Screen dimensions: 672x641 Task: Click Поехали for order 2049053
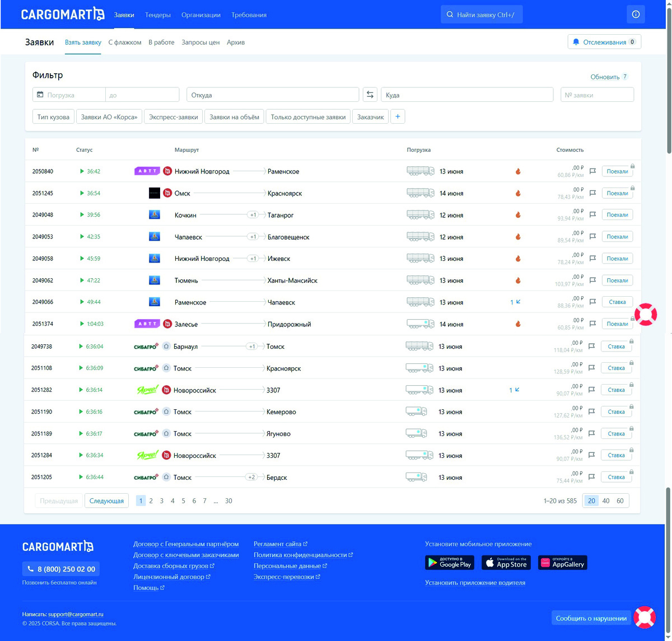click(617, 237)
